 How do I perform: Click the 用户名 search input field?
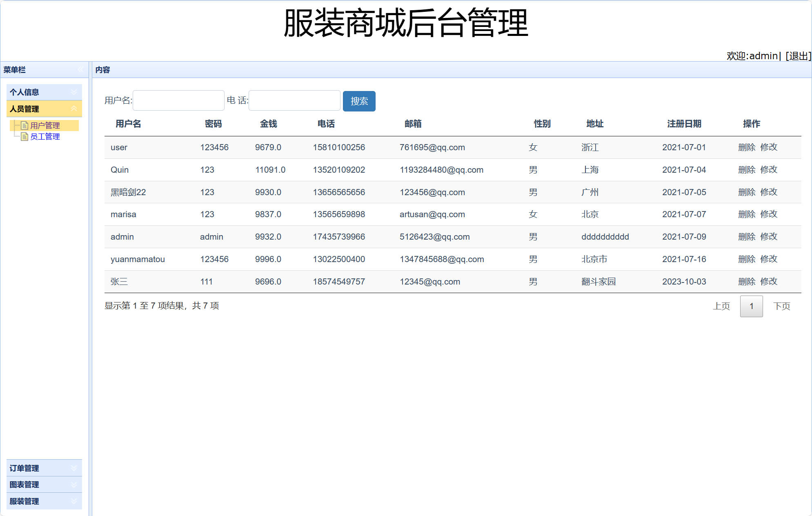tap(178, 100)
